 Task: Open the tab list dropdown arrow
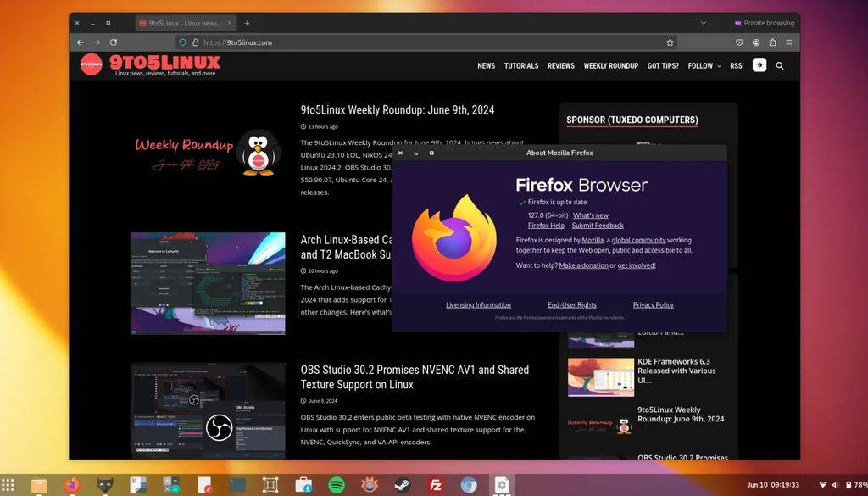[704, 23]
